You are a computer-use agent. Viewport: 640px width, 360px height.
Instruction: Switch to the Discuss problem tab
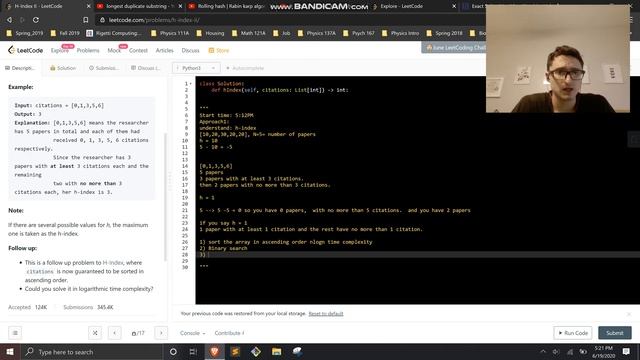146,68
